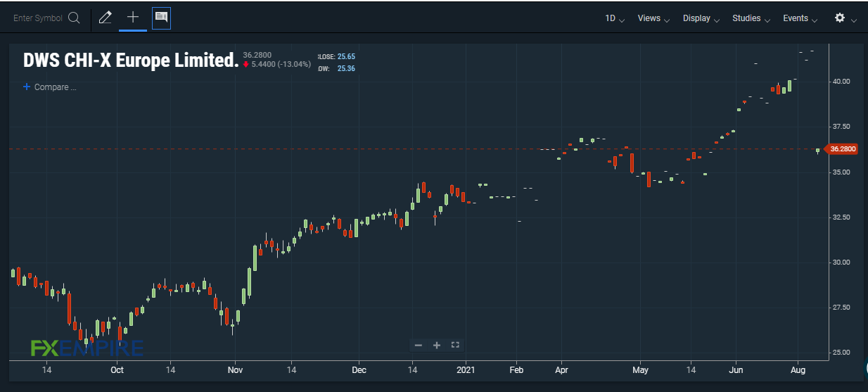Zoom out with the chart minus button
The height and width of the screenshot is (392, 868).
419,345
